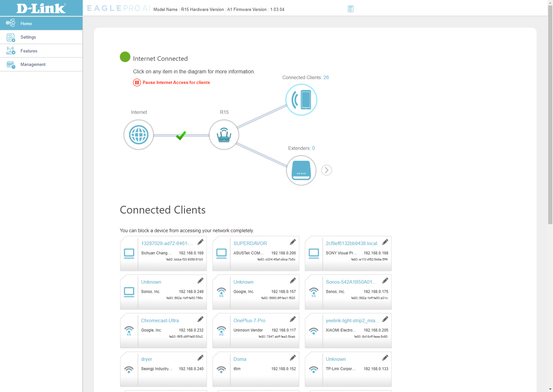The width and height of the screenshot is (553, 392).
Task: Click the Internet globe icon
Action: coord(139,135)
